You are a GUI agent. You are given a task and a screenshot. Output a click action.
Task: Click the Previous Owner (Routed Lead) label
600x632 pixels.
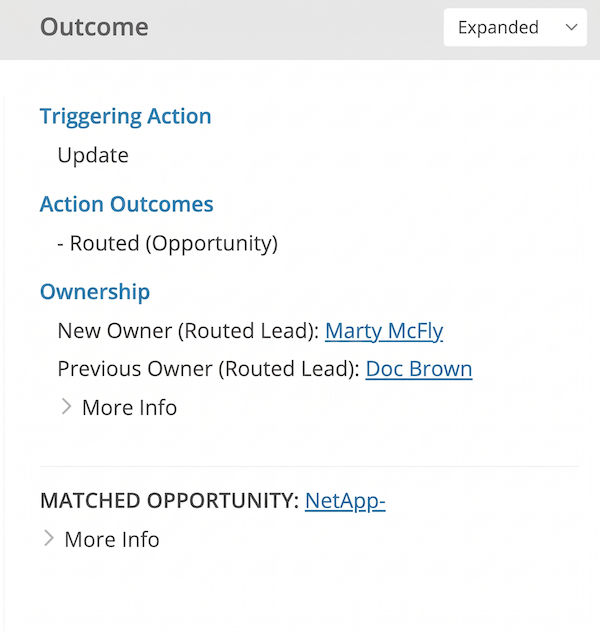click(208, 369)
